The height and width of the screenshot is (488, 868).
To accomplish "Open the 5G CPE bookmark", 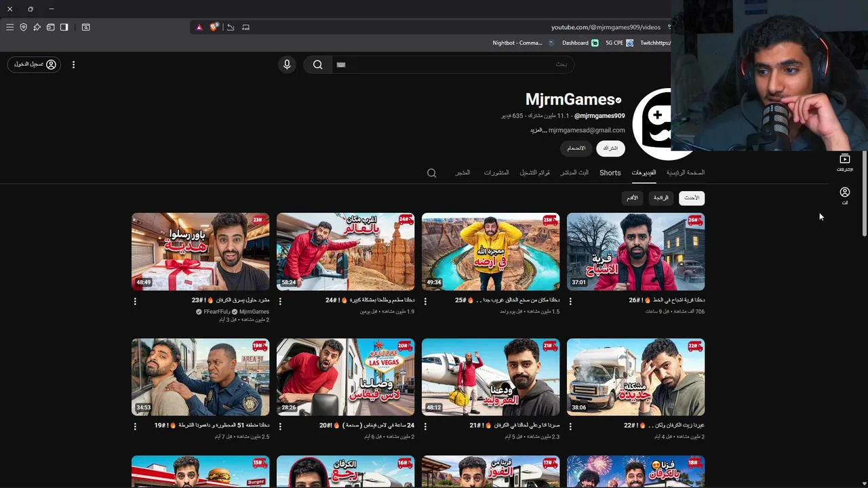I will coord(619,43).
